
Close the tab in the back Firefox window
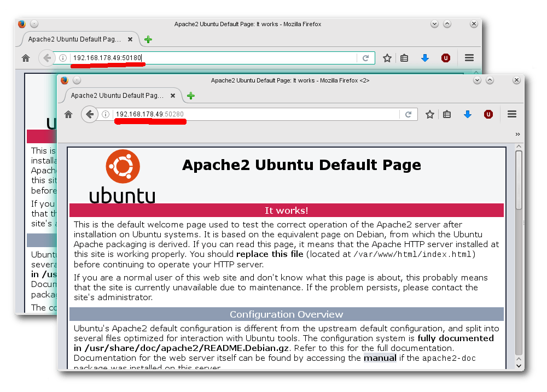130,39
